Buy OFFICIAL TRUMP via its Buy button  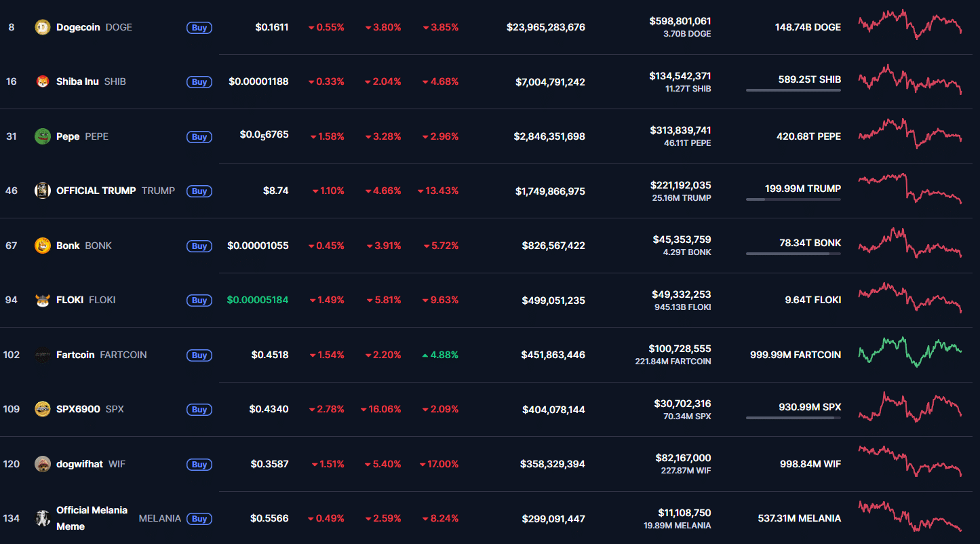tap(199, 191)
